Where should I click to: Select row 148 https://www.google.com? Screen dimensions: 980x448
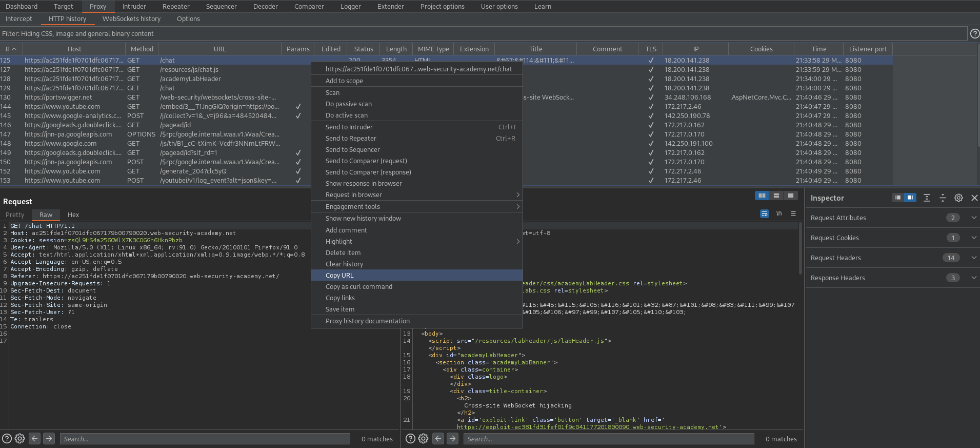coord(446,144)
